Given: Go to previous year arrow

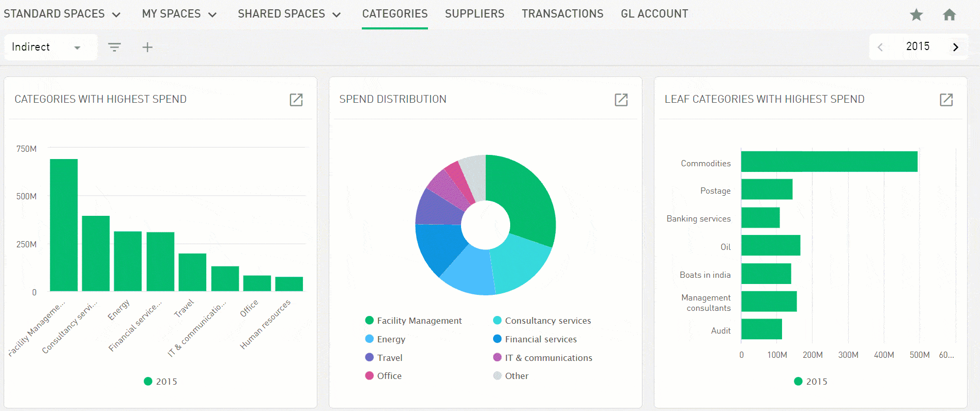Looking at the screenshot, I should tap(880, 47).
